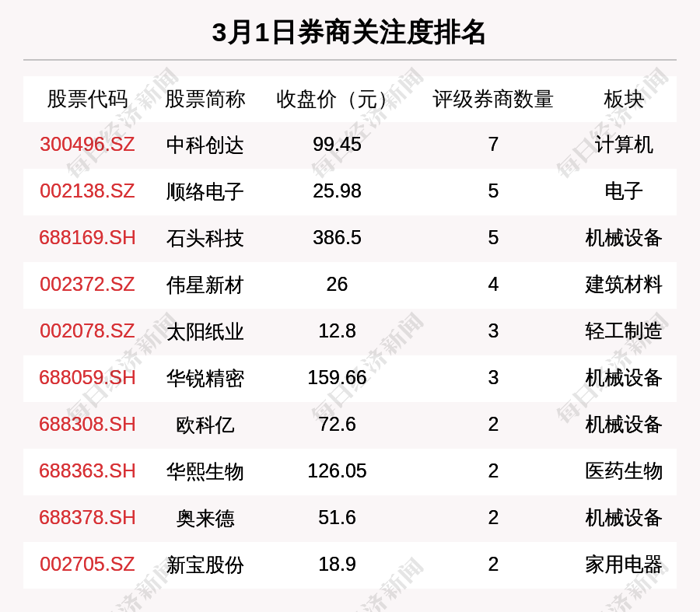Image resolution: width=700 pixels, height=612 pixels.
Task: Select sector 建筑材料
Action: [624, 285]
